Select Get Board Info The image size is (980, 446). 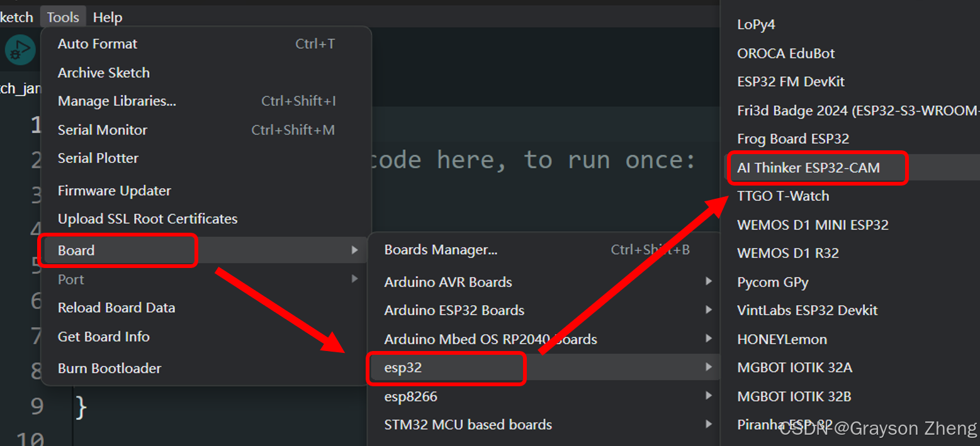click(x=104, y=337)
